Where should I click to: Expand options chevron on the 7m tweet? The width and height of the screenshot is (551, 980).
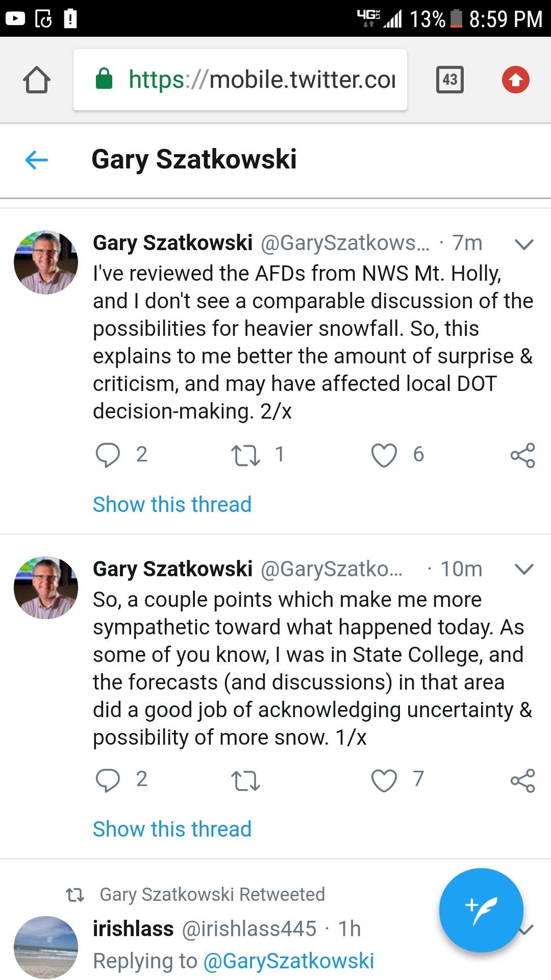[x=524, y=244]
